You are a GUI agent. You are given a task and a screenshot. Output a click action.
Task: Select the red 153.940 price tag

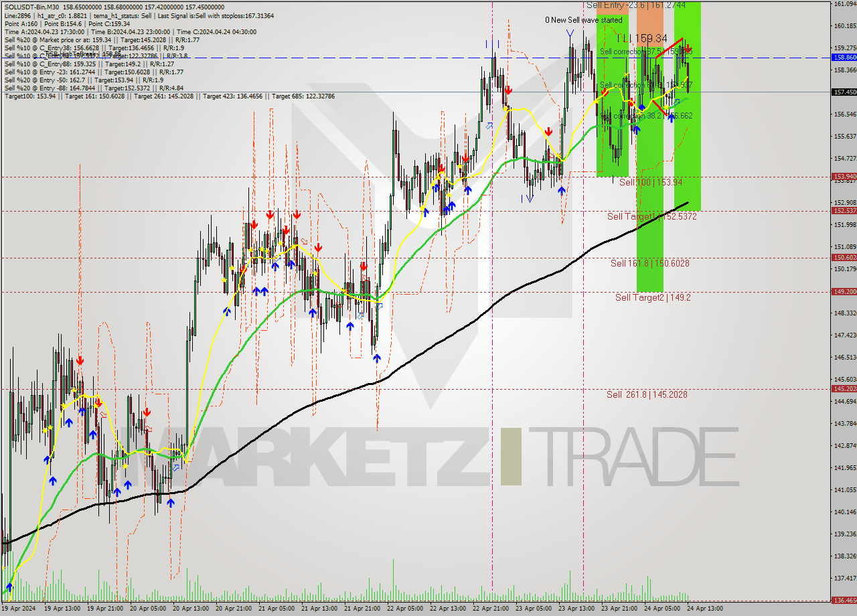(844, 177)
